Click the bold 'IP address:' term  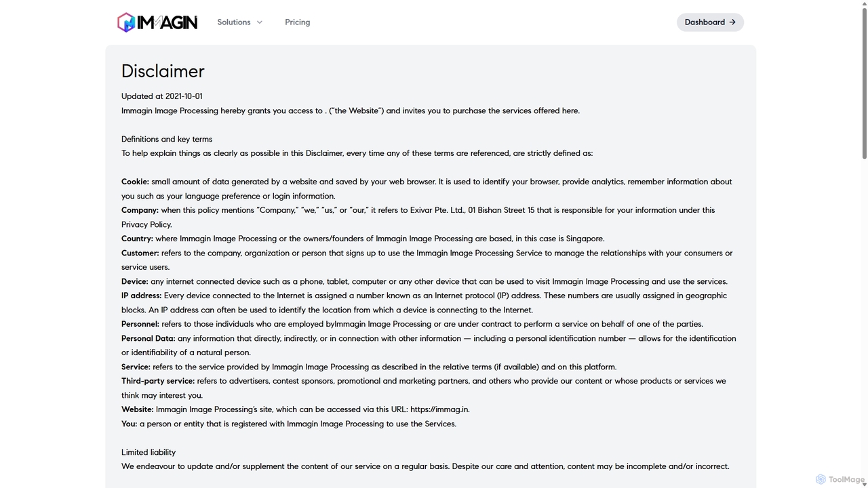[141, 296]
